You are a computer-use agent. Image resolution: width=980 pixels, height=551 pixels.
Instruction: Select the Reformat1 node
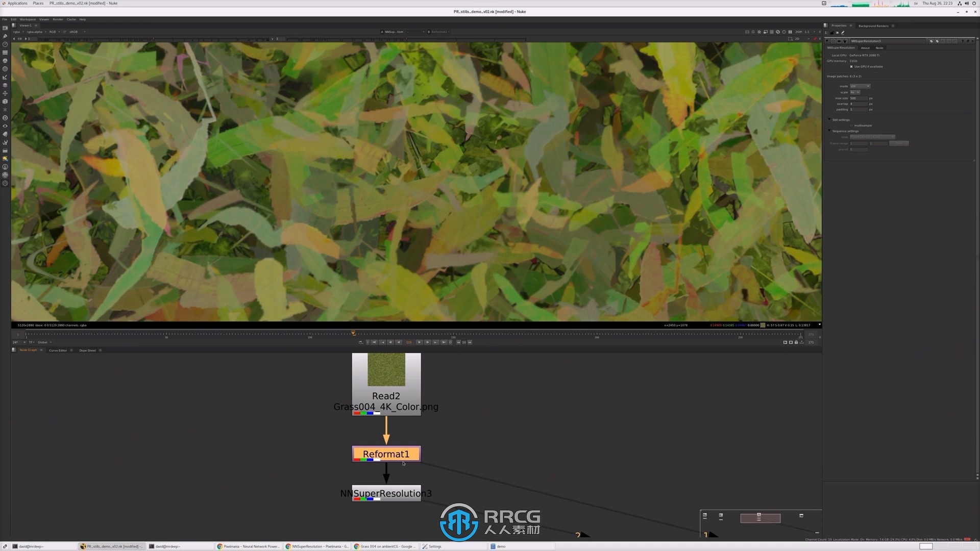(386, 454)
